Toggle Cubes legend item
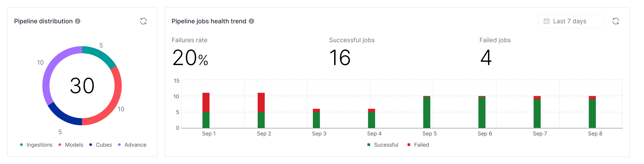 click(x=101, y=145)
